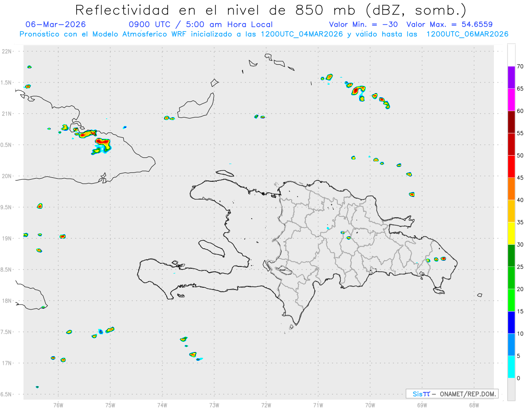Click the colorbar tick label '65'
The height and width of the screenshot is (411, 532).
[x=520, y=89]
